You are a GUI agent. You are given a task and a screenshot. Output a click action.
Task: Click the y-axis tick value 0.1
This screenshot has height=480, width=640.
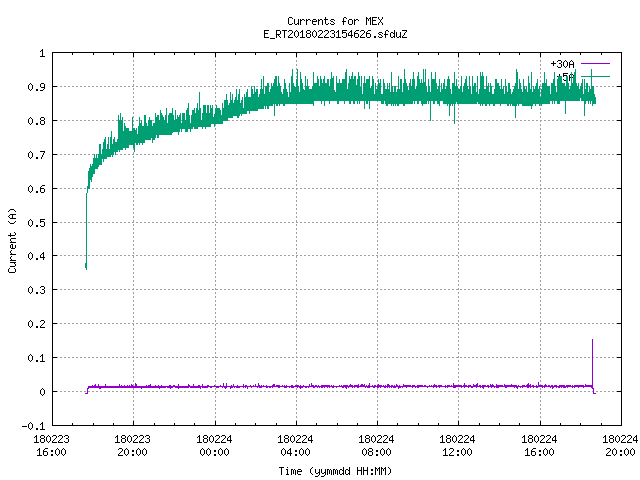tap(36, 358)
